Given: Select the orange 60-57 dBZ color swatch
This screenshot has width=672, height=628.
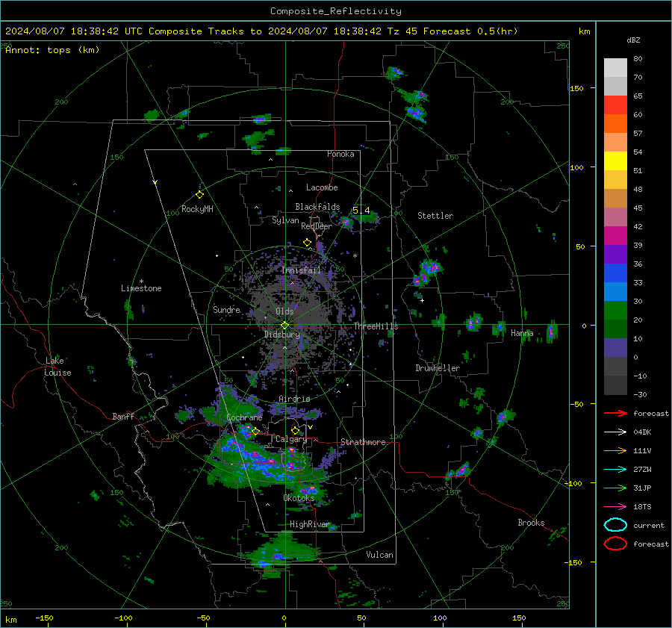Looking at the screenshot, I should point(615,124).
